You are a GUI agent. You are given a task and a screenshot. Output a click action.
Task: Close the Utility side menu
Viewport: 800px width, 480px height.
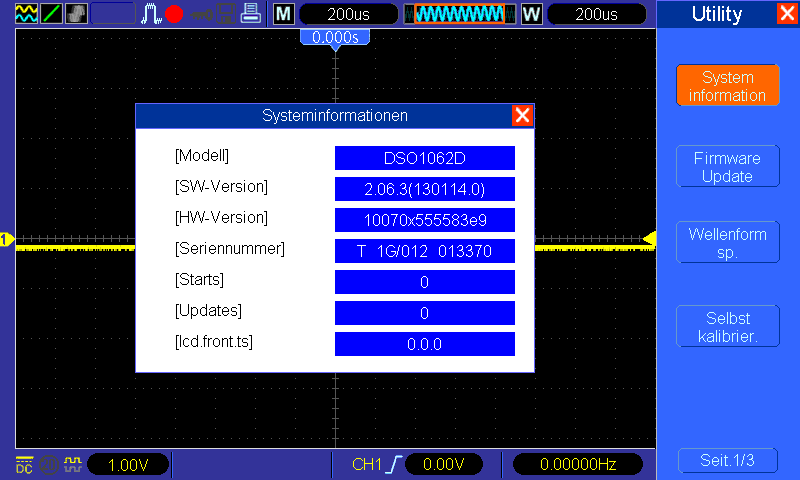click(787, 13)
